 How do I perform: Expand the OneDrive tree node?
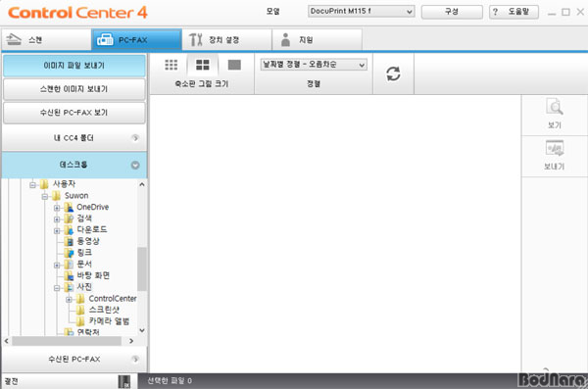[x=57, y=208]
